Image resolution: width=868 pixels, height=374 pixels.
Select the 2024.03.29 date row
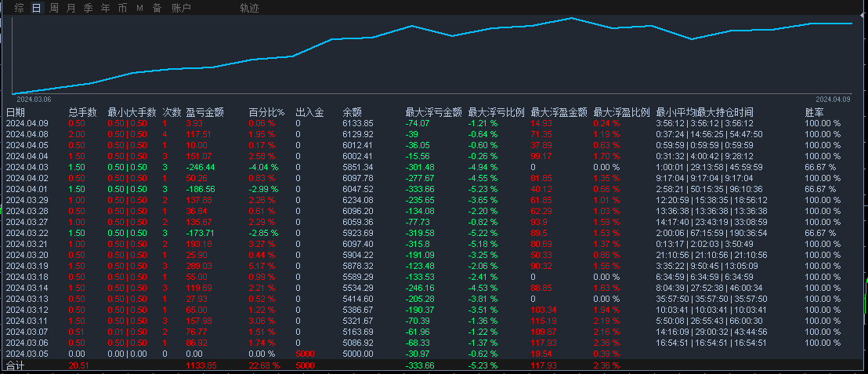coord(27,200)
